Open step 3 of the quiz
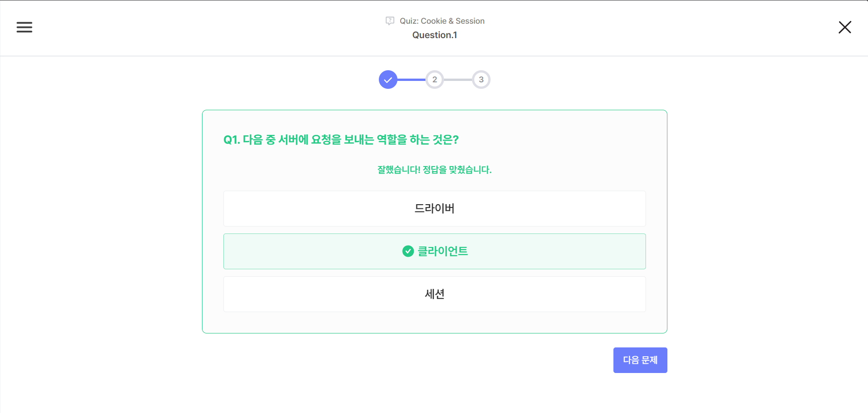 (481, 79)
